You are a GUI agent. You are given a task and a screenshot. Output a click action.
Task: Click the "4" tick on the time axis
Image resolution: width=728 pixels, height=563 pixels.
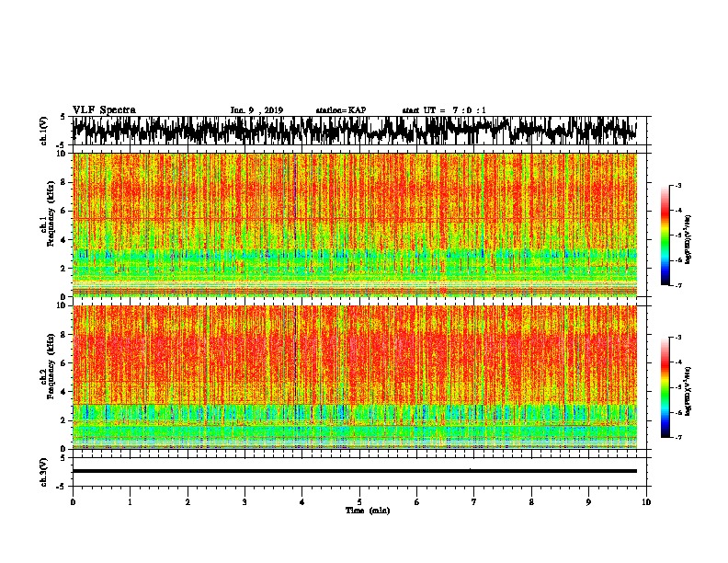[x=302, y=502]
